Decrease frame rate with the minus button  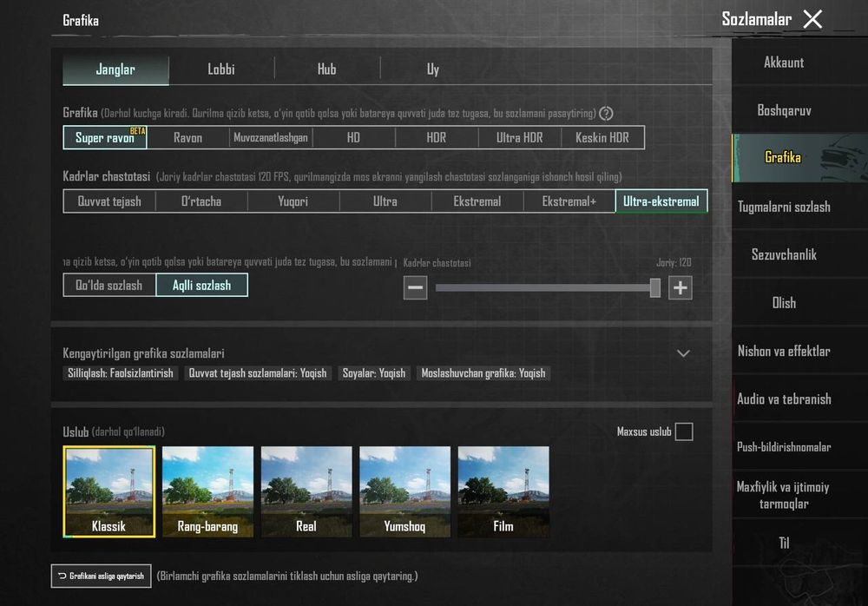point(415,287)
